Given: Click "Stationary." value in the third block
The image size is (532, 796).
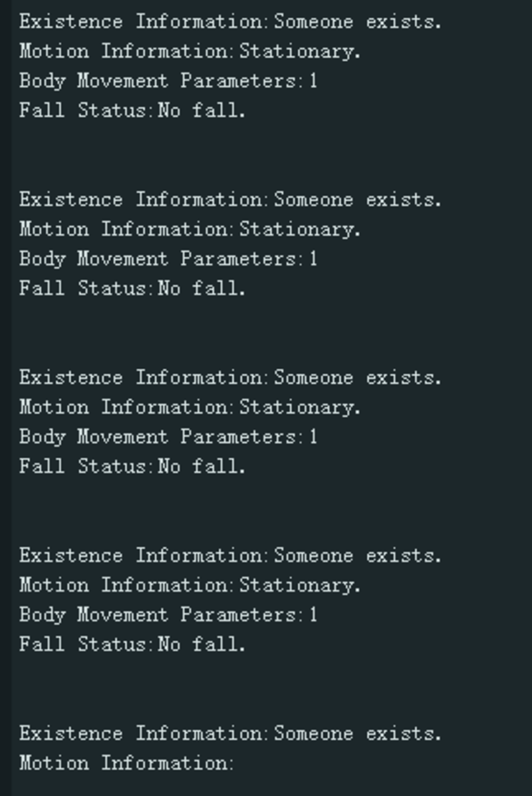Looking at the screenshot, I should 300,407.
